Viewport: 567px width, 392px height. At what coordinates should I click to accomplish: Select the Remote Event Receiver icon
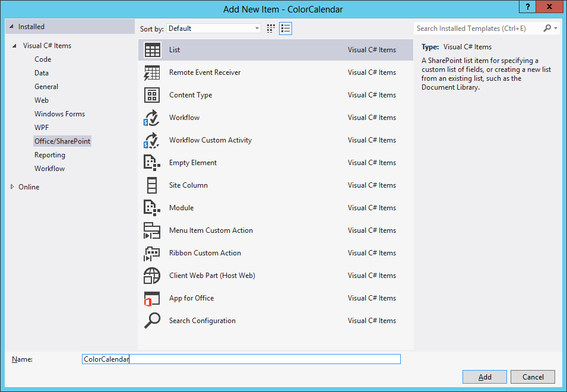pos(152,72)
